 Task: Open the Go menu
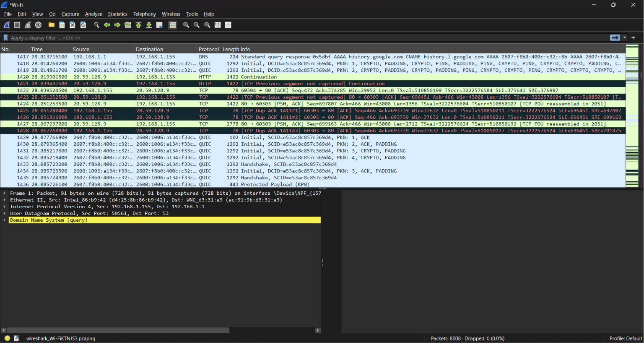tap(52, 14)
